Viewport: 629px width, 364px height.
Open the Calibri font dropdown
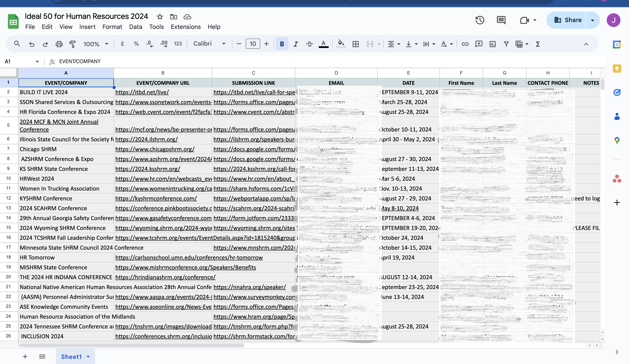tap(209, 44)
